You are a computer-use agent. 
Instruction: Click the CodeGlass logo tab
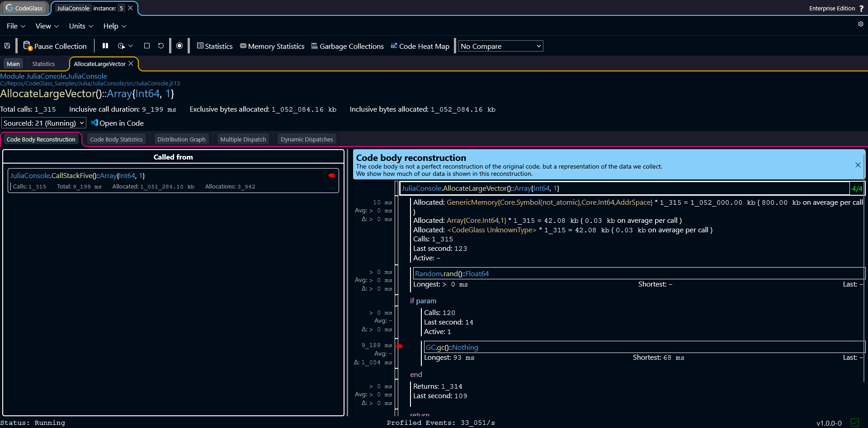point(24,8)
